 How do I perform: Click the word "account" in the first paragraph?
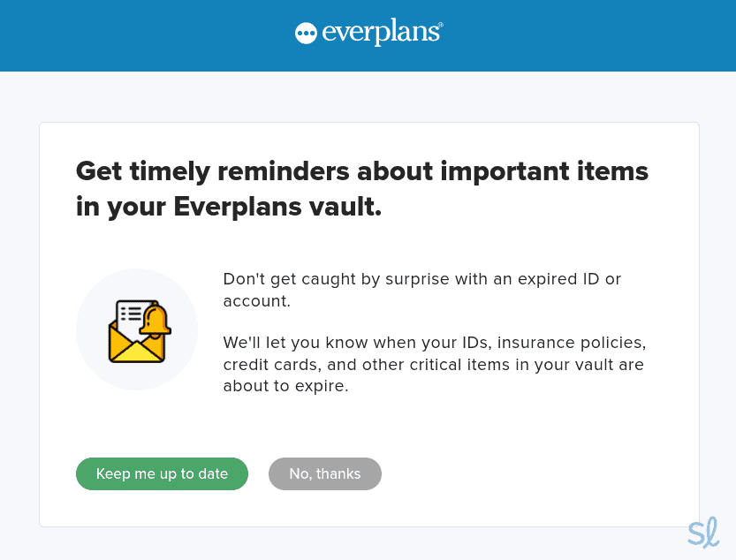pyautogui.click(x=254, y=301)
